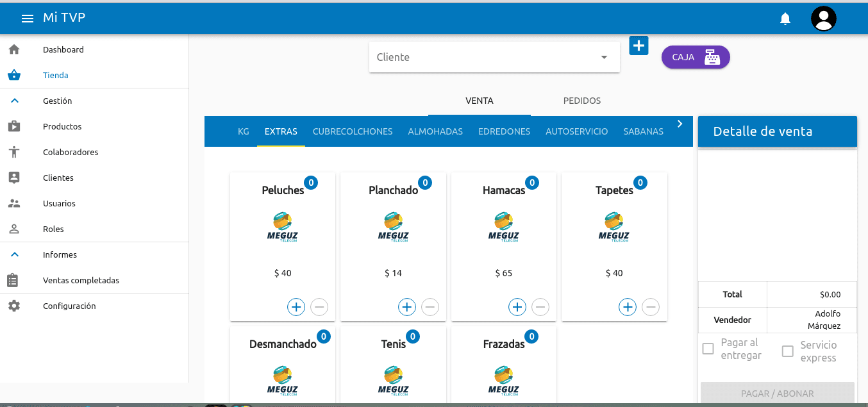Click the Configuración gear icon
The image size is (868, 407).
(x=14, y=306)
